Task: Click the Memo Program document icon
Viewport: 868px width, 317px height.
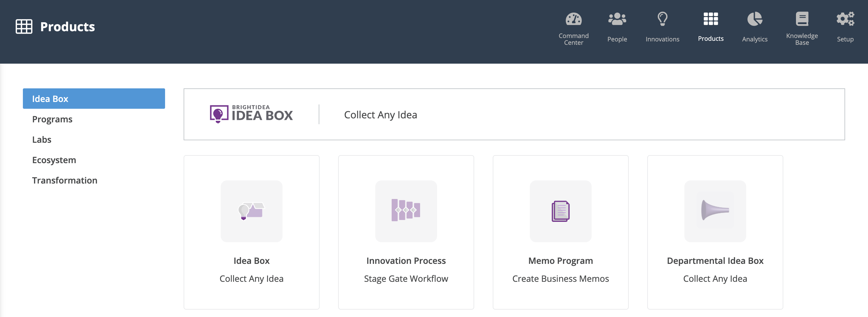Action: 561,211
